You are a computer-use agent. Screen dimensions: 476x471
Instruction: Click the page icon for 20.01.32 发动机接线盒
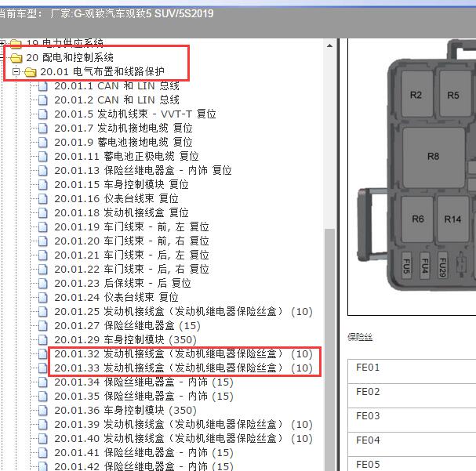coord(43,353)
